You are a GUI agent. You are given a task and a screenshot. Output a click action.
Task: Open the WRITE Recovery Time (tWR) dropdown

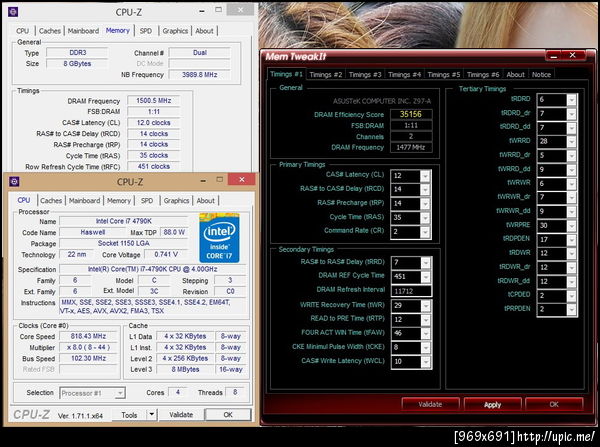point(426,305)
